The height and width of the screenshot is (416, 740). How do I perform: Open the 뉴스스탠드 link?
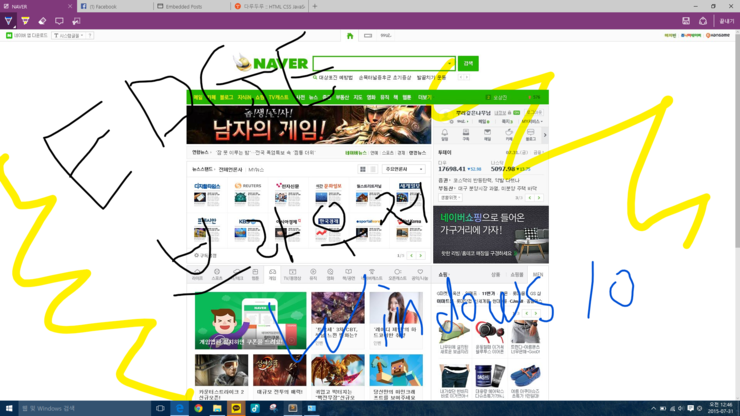202,169
